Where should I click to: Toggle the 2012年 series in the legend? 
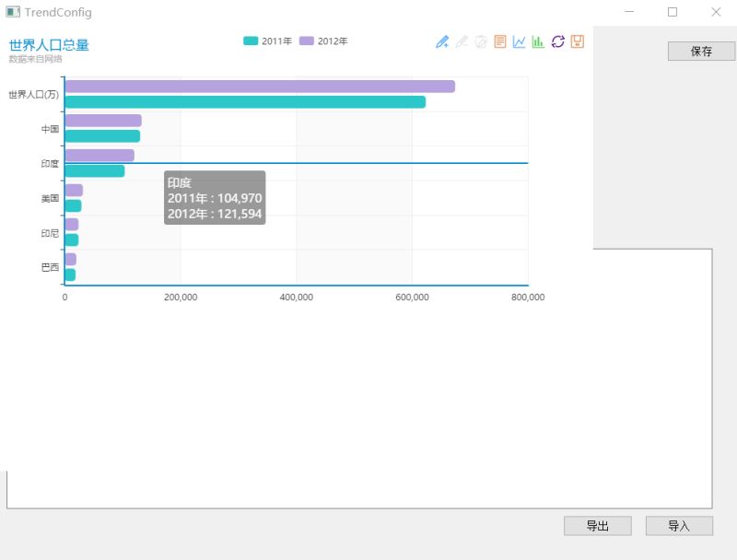click(x=322, y=41)
